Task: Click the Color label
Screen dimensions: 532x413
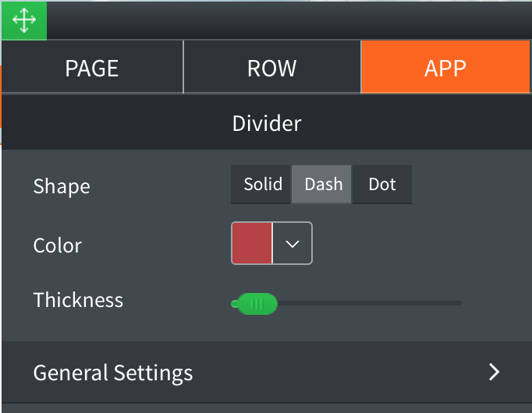Action: tap(58, 245)
